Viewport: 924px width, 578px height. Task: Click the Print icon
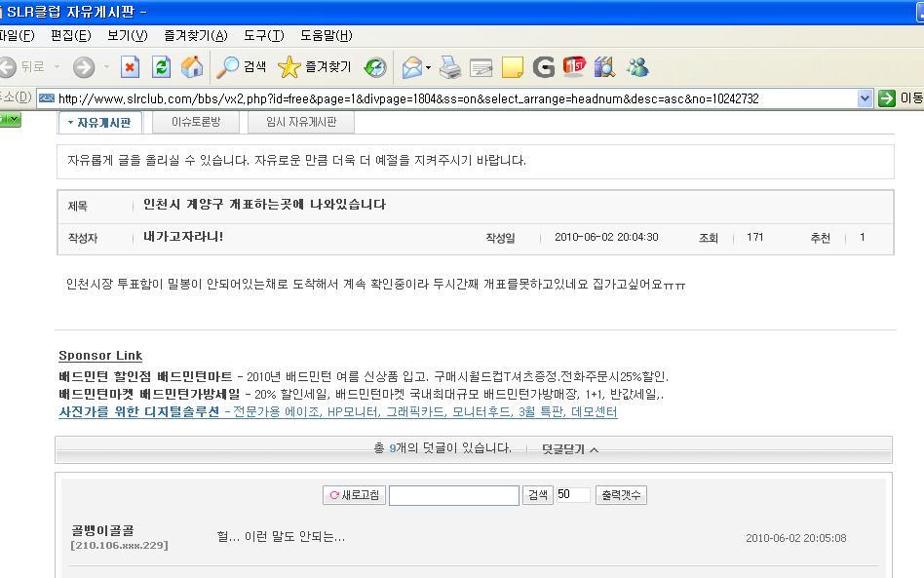[x=450, y=67]
